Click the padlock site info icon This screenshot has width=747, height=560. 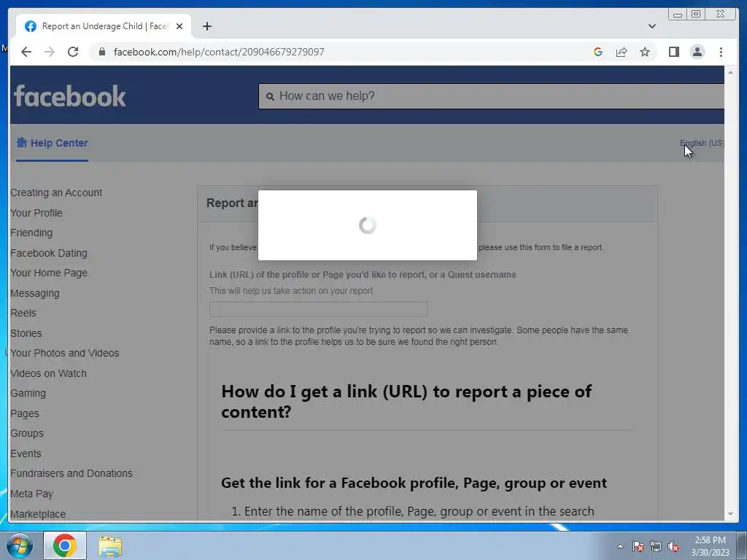coord(102,52)
